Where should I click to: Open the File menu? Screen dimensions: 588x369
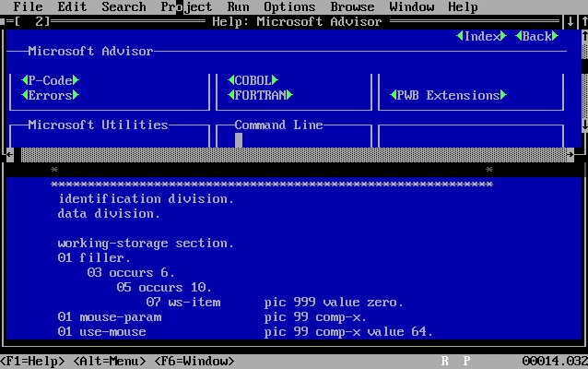coord(28,6)
